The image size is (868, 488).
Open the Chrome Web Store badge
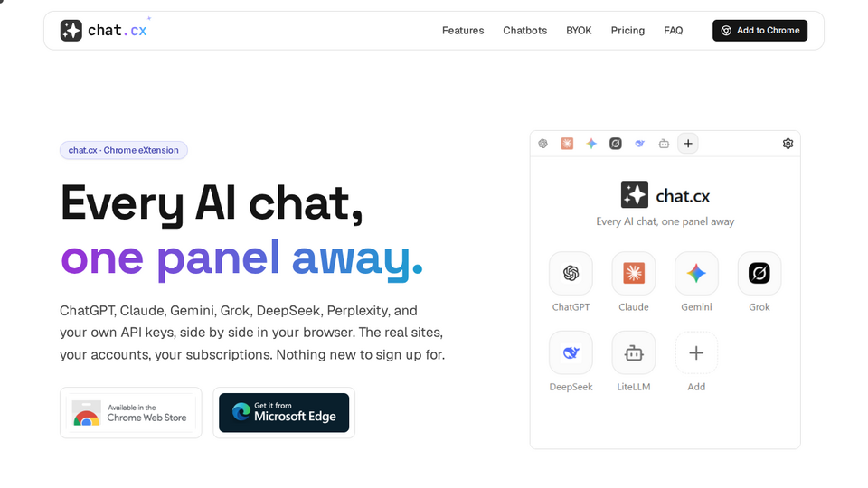[x=130, y=413]
